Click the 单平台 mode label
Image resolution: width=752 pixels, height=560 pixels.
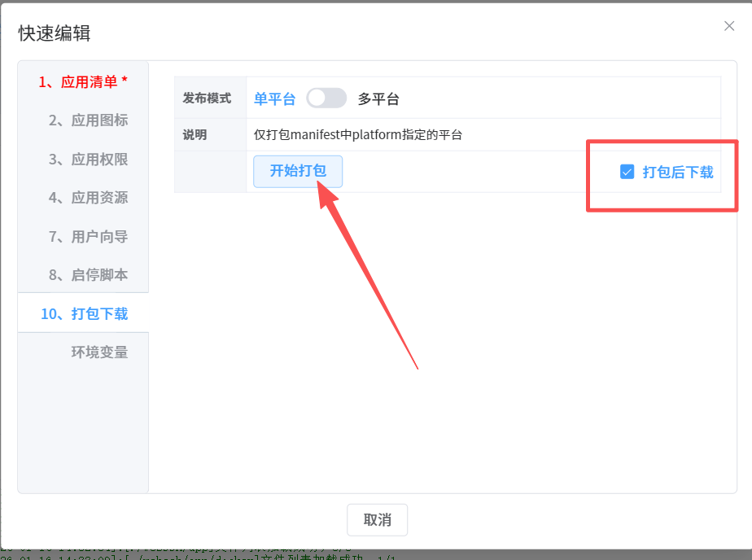274,99
